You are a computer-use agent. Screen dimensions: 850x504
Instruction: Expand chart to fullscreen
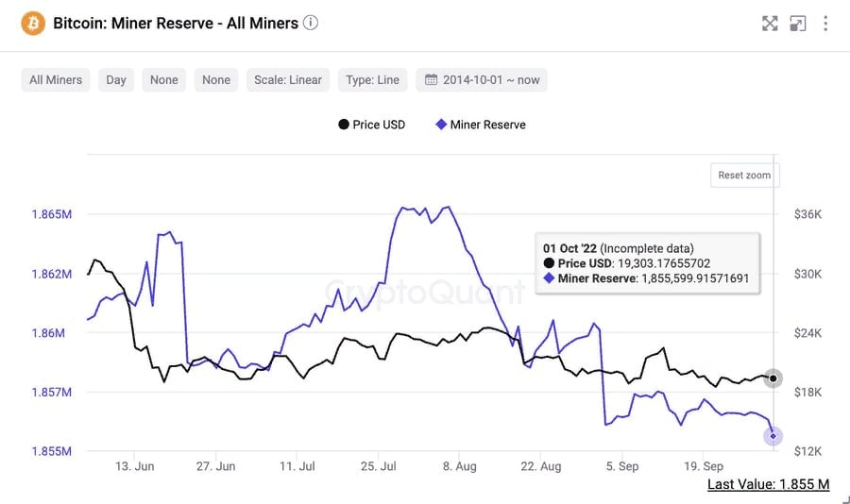click(x=770, y=24)
